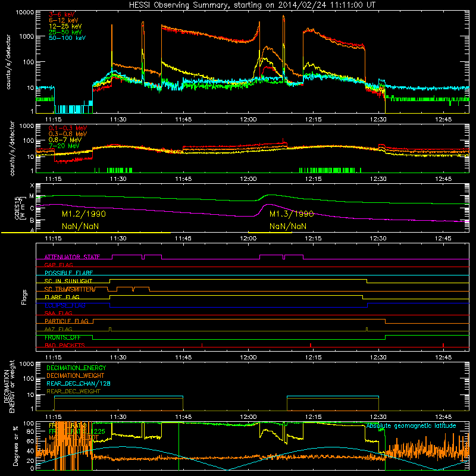This screenshot has height=476, width=476.
Task: Click the M1.3/1990 flare annotation
Action: 292,214
